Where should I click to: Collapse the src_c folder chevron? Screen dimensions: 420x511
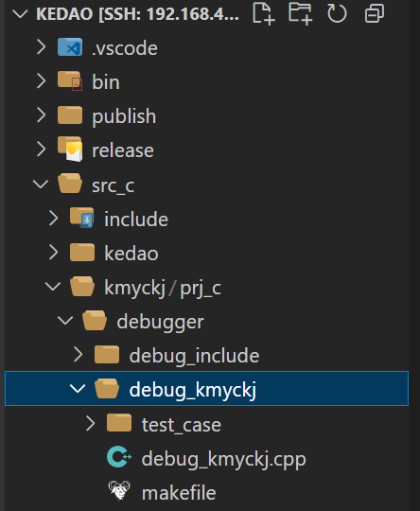click(x=41, y=184)
